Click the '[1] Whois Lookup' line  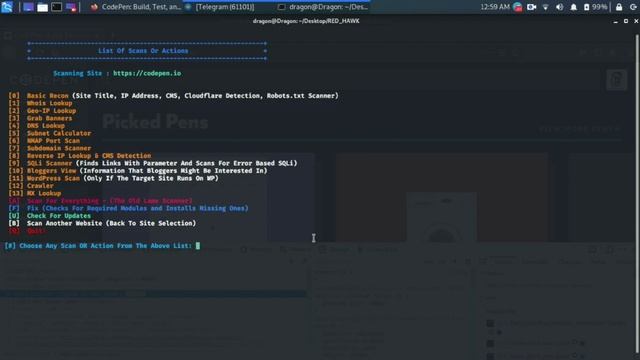[x=40, y=103]
